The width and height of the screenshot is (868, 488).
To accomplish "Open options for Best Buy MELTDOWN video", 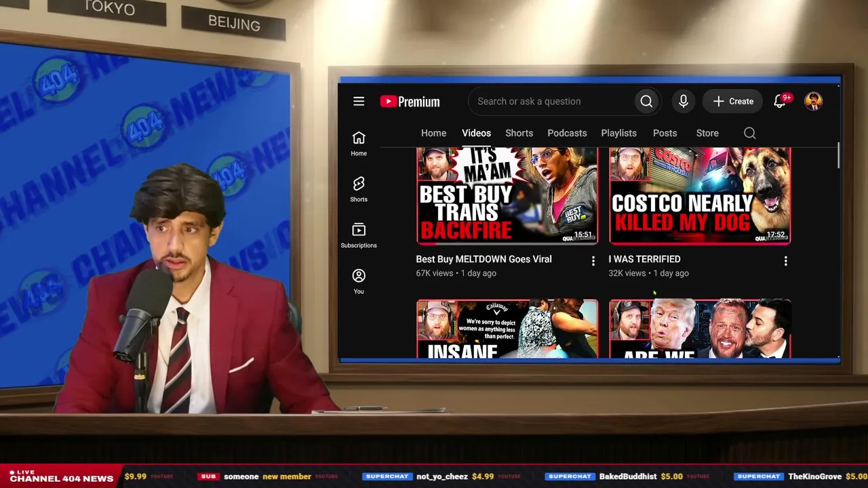I will tap(593, 261).
